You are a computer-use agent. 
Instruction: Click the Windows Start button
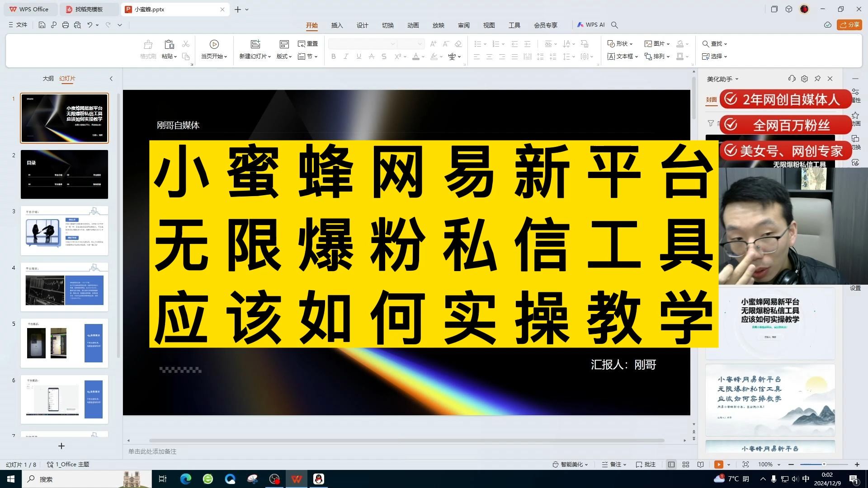11,479
